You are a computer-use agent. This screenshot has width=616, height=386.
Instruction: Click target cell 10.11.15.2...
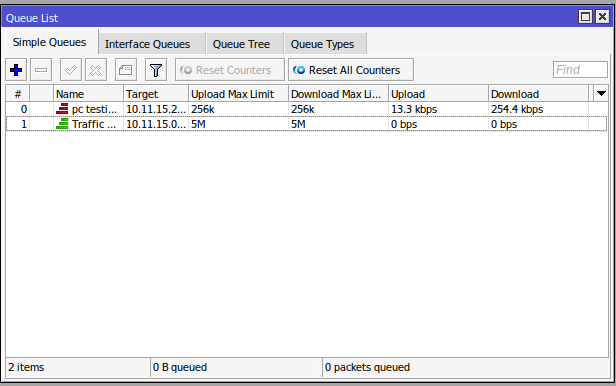[x=156, y=109]
